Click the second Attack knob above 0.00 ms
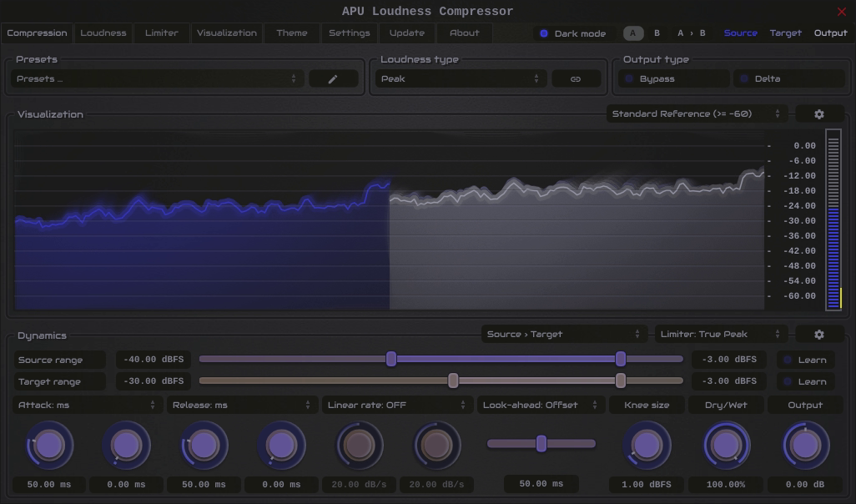Screen dimensions: 856x504 pyautogui.click(x=126, y=446)
